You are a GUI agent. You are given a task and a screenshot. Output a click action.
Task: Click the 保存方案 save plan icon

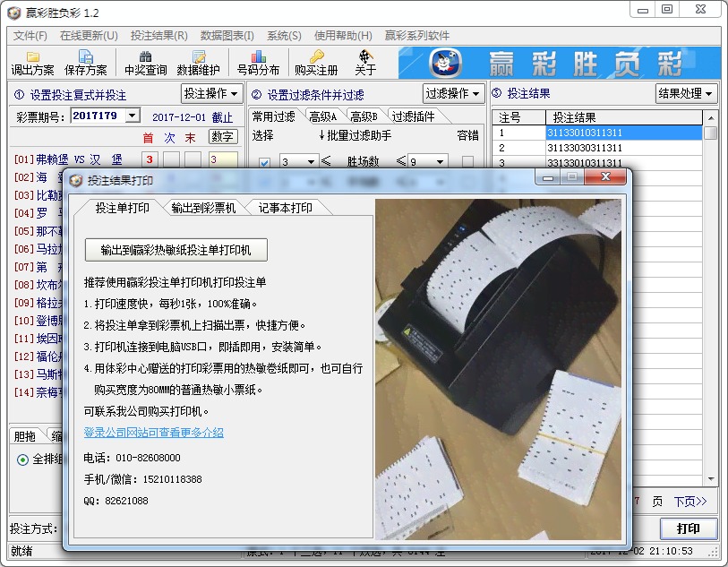click(86, 64)
